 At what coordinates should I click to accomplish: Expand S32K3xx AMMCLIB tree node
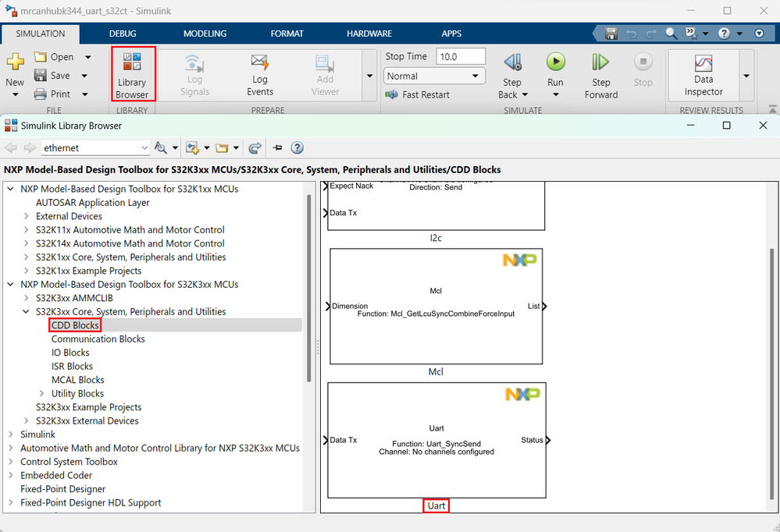click(x=26, y=298)
